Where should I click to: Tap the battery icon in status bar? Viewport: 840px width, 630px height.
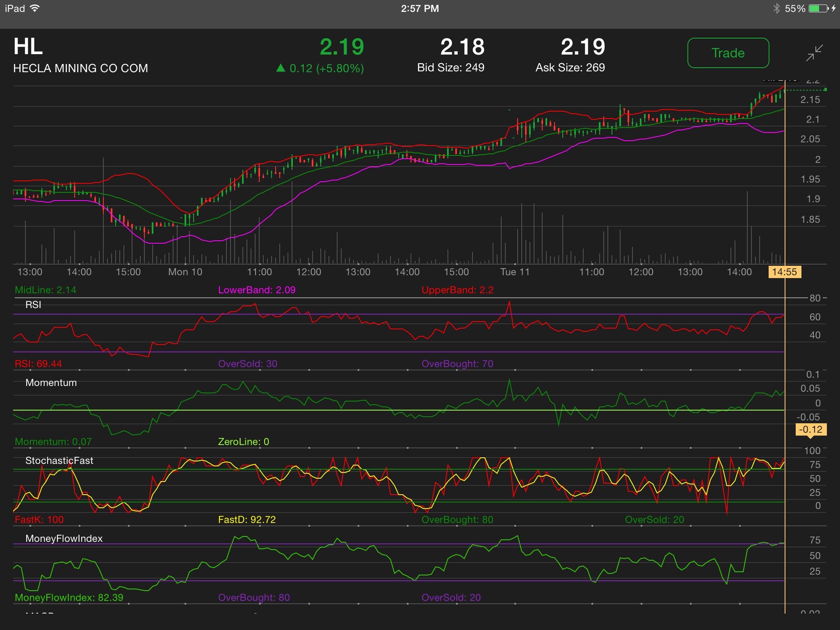click(818, 9)
